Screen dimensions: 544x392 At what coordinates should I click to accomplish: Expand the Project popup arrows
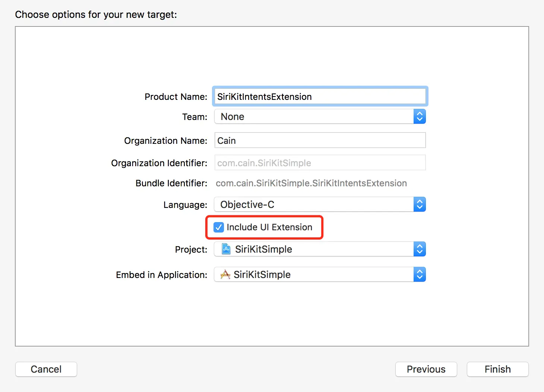tap(420, 249)
